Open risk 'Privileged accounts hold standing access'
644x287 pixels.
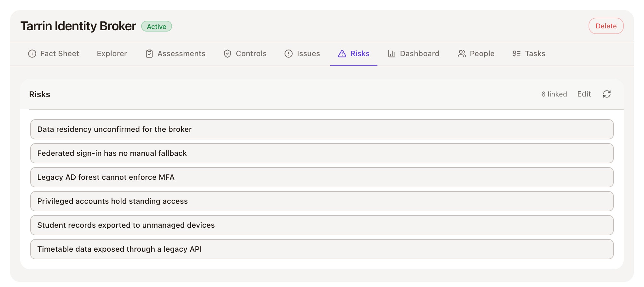(322, 201)
